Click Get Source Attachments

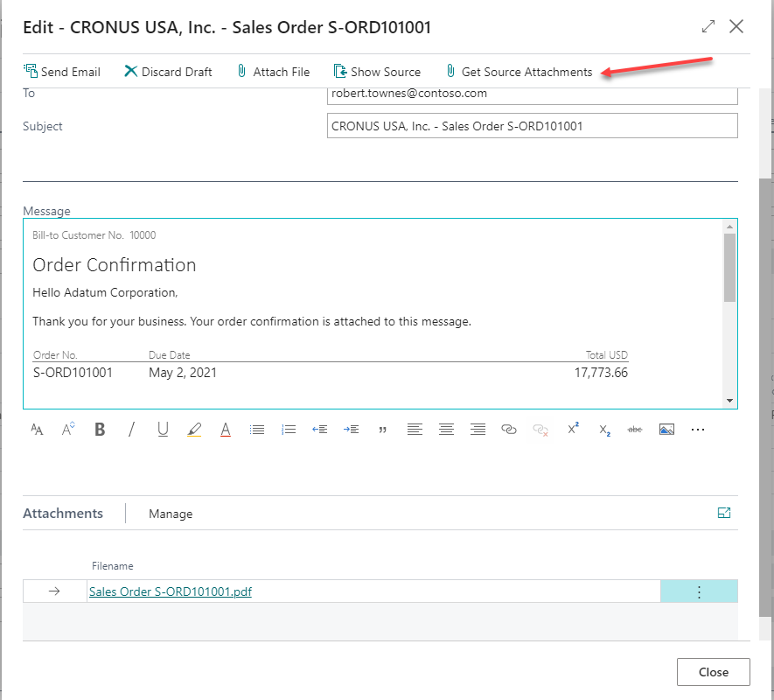click(520, 71)
